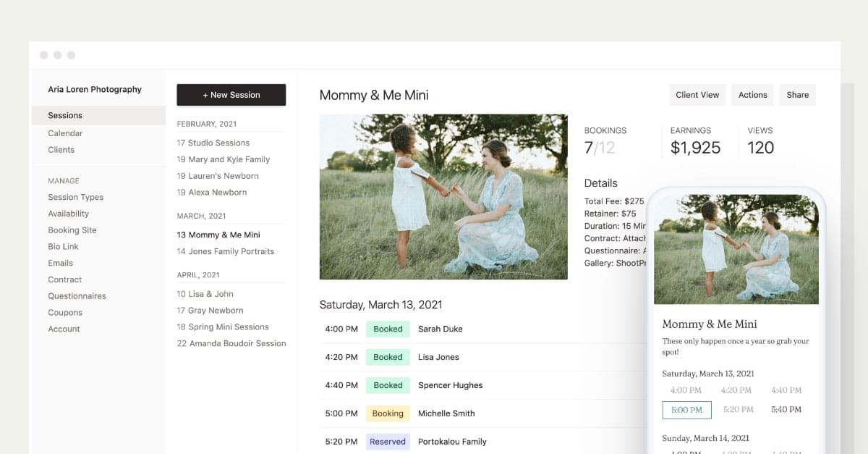This screenshot has height=454, width=868.
Task: Open the Contract settings
Action: (64, 279)
